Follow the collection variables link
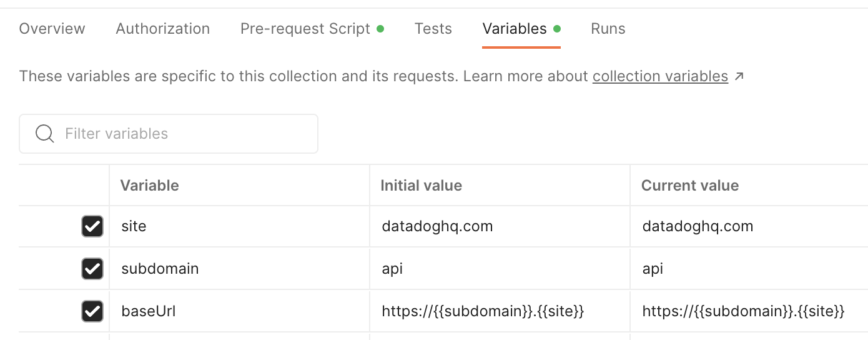 [x=660, y=76]
